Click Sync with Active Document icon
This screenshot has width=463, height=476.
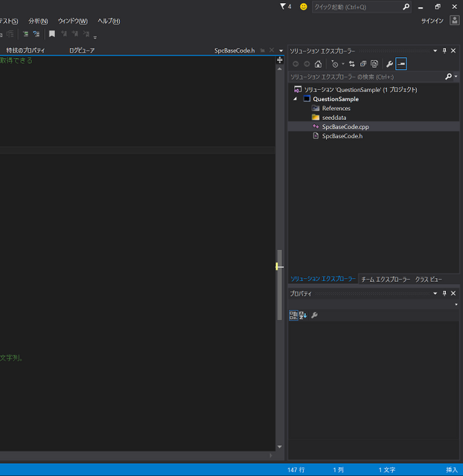tap(352, 64)
